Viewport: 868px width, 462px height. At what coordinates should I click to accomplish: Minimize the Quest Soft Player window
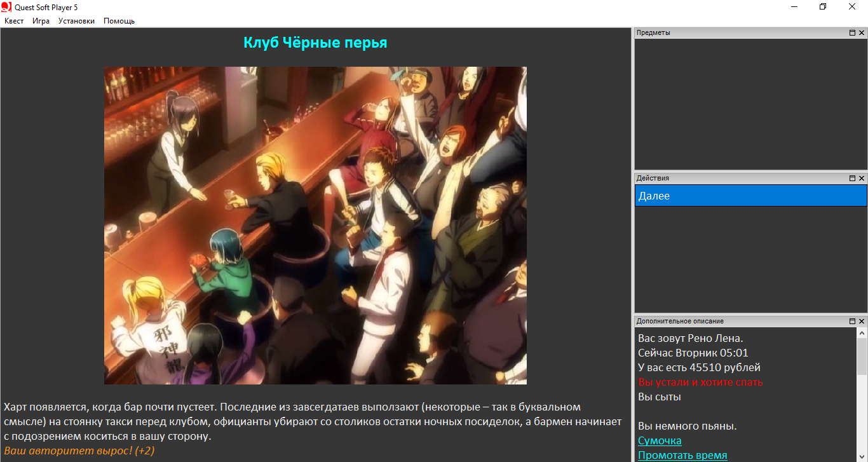click(794, 6)
